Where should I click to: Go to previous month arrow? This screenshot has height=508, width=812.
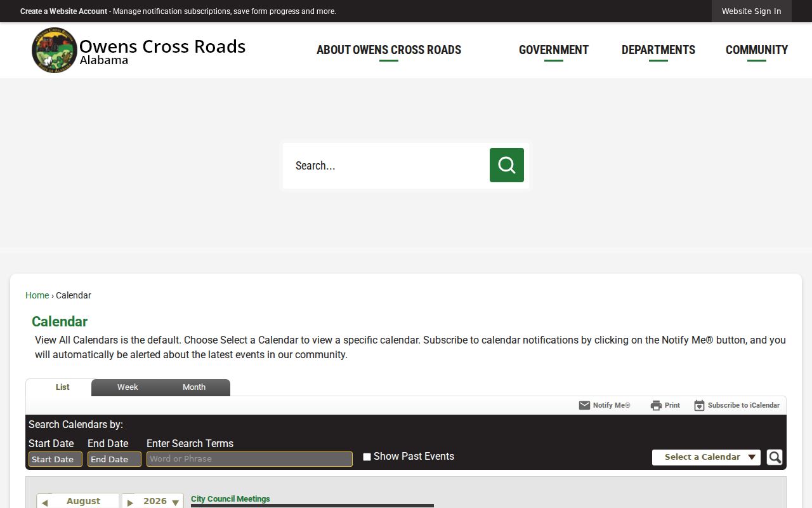[x=44, y=502]
